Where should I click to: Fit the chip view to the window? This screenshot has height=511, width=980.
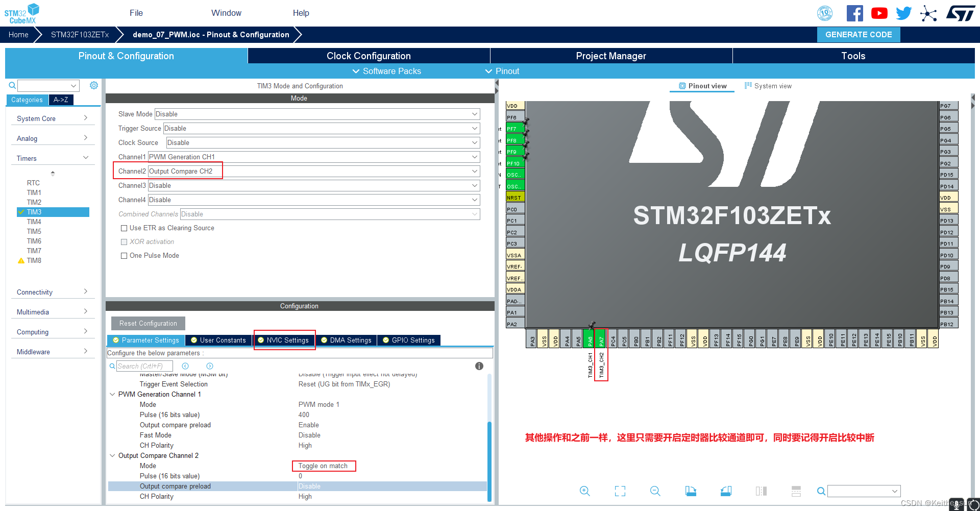(x=620, y=491)
